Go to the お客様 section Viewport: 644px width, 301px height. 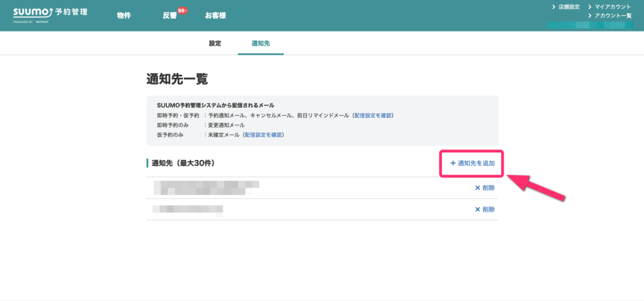(x=215, y=16)
